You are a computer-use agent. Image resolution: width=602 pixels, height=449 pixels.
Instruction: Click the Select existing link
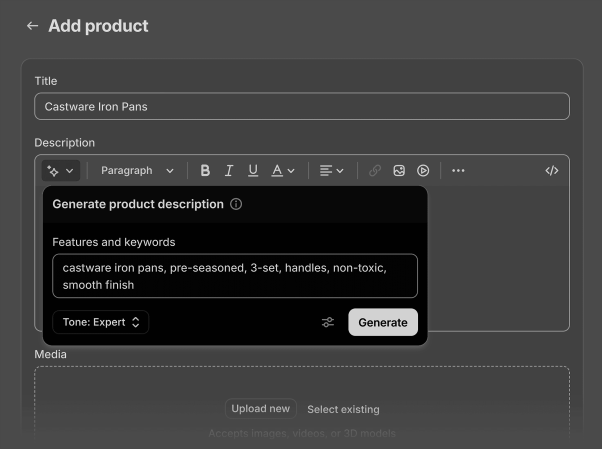pos(343,409)
